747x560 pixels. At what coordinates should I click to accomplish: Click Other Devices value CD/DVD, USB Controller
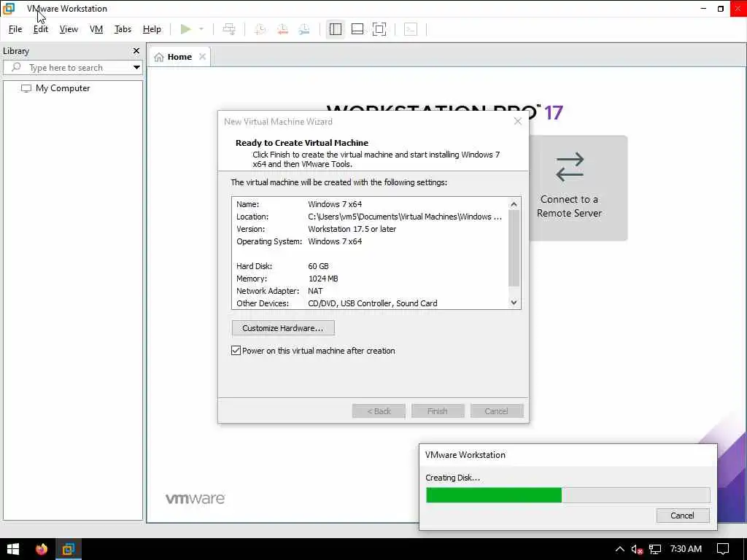click(373, 303)
